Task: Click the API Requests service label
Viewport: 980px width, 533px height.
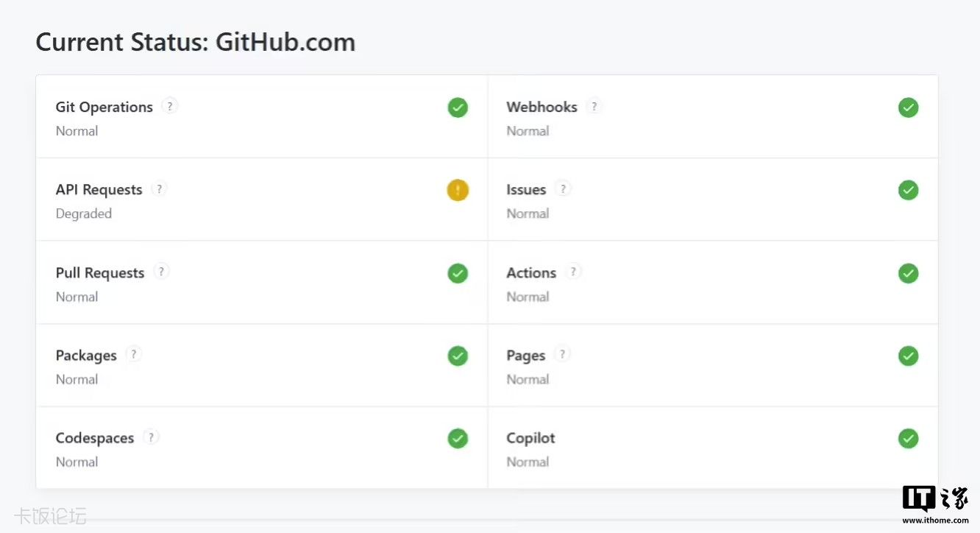Action: 99,190
